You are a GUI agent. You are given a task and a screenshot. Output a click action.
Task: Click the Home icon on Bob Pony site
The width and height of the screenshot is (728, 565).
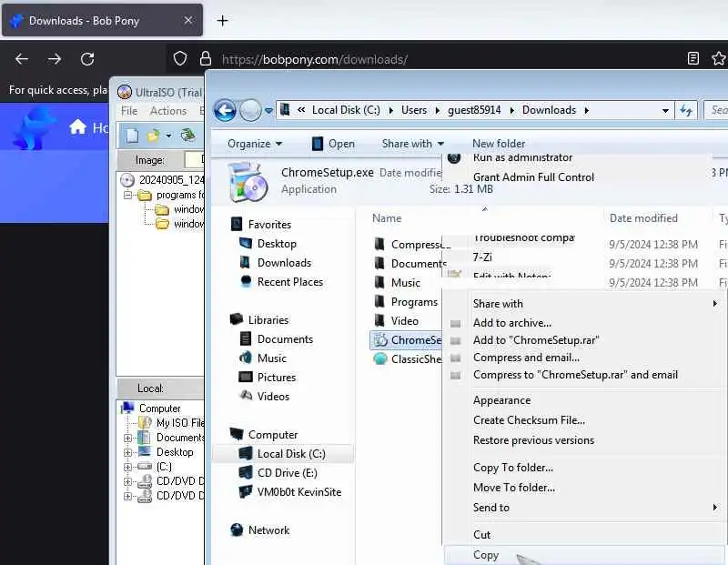point(77,127)
